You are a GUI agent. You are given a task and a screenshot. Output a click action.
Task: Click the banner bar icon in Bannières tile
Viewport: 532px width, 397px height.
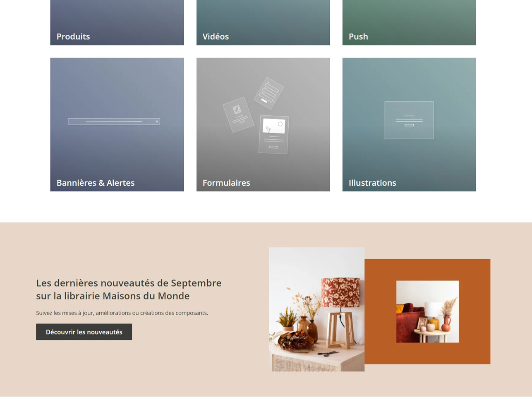(114, 122)
